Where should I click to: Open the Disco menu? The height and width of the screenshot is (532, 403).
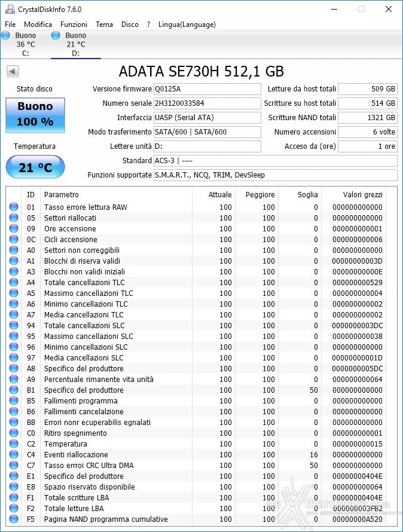(x=130, y=25)
